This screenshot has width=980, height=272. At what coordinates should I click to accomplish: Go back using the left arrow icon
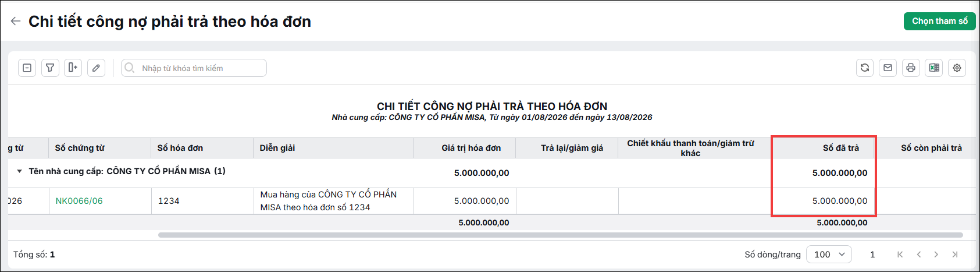point(16,22)
